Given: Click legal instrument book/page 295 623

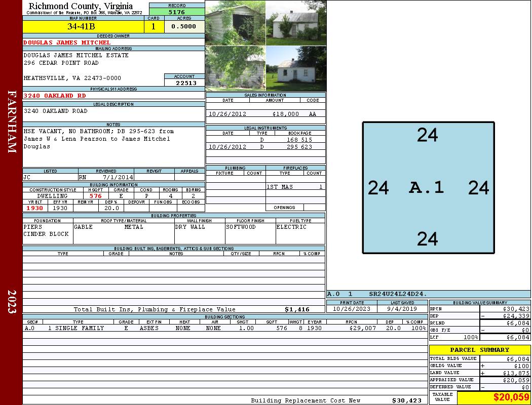Looking at the screenshot, I should point(299,147).
